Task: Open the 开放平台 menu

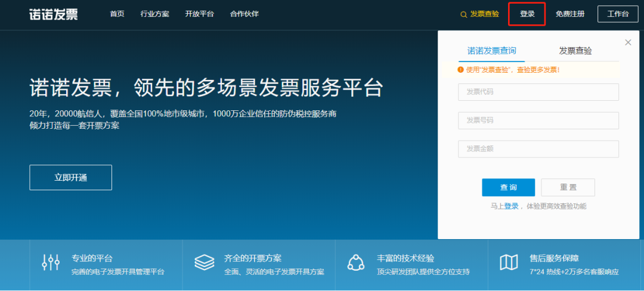Action: 200,14
